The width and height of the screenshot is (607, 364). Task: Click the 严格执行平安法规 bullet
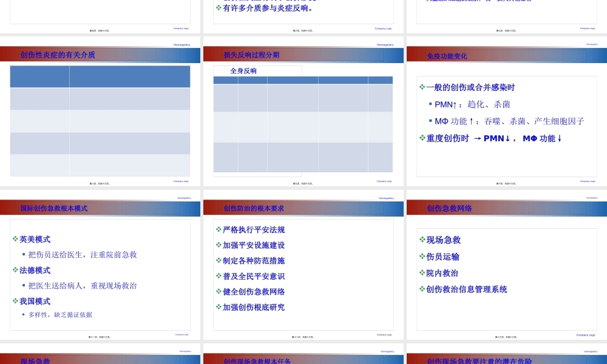254,230
